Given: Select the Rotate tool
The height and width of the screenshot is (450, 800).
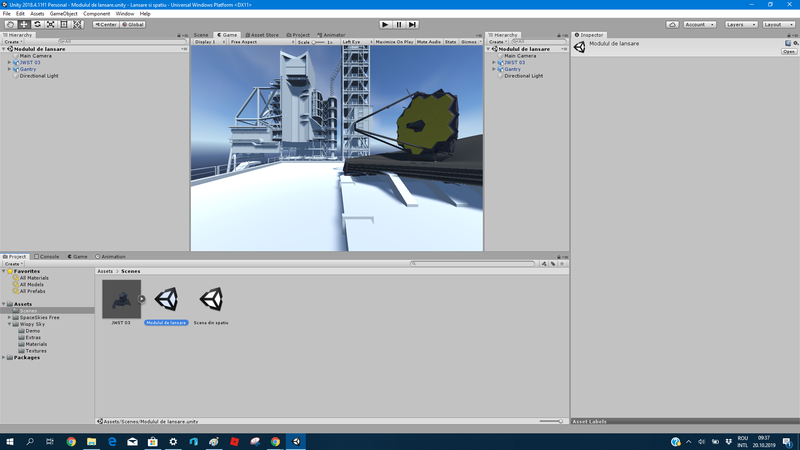Looking at the screenshot, I should coord(37,24).
